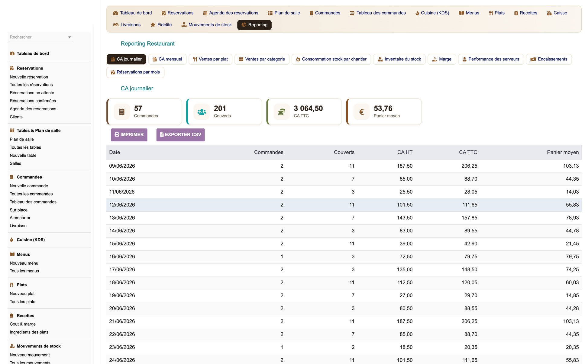Click the Panier moyen euro icon

point(361,112)
